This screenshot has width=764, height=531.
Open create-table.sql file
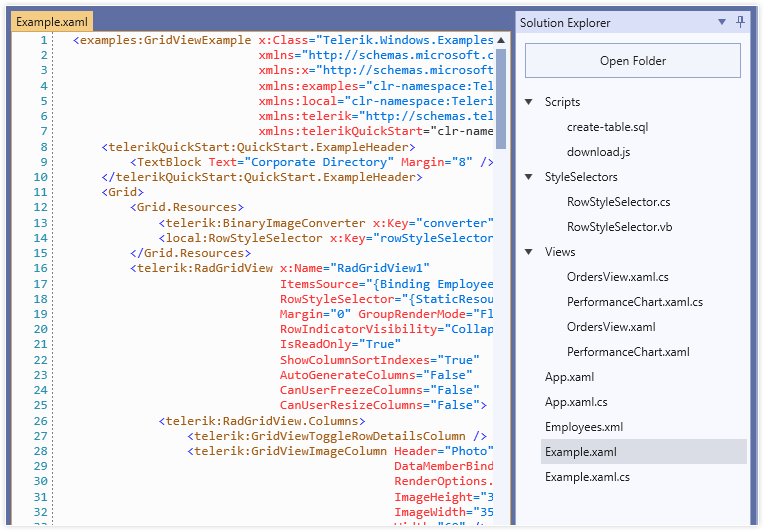coord(607,127)
